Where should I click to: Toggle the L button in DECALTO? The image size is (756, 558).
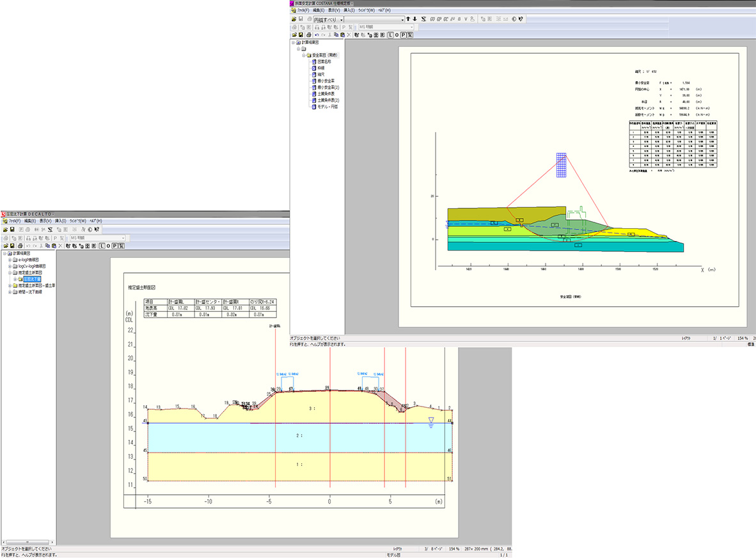click(x=102, y=245)
